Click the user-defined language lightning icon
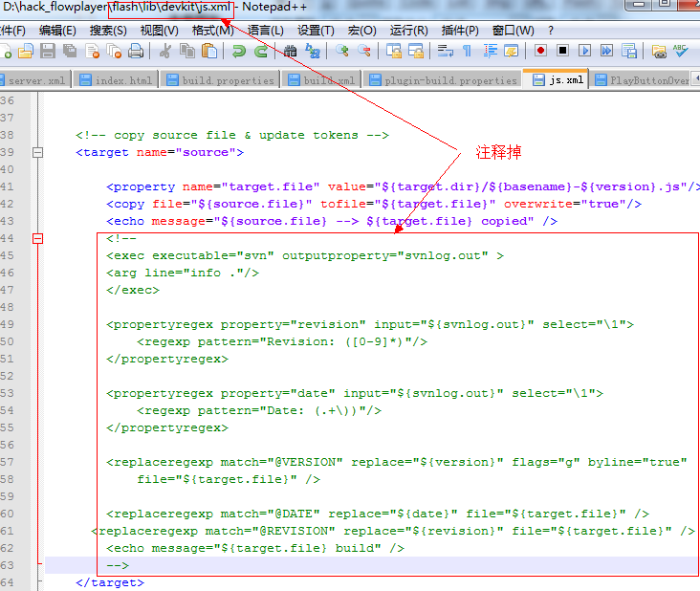This screenshot has width=700, height=591. 512,51
